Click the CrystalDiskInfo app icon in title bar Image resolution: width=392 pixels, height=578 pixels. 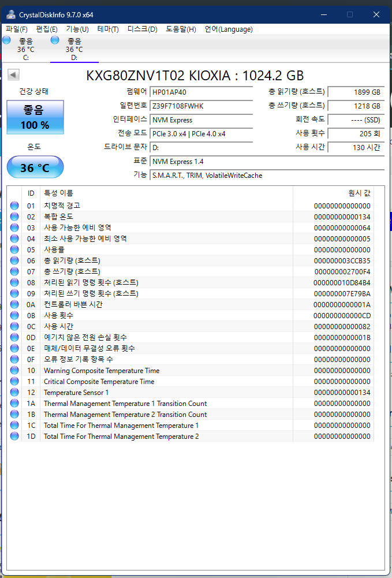point(12,15)
